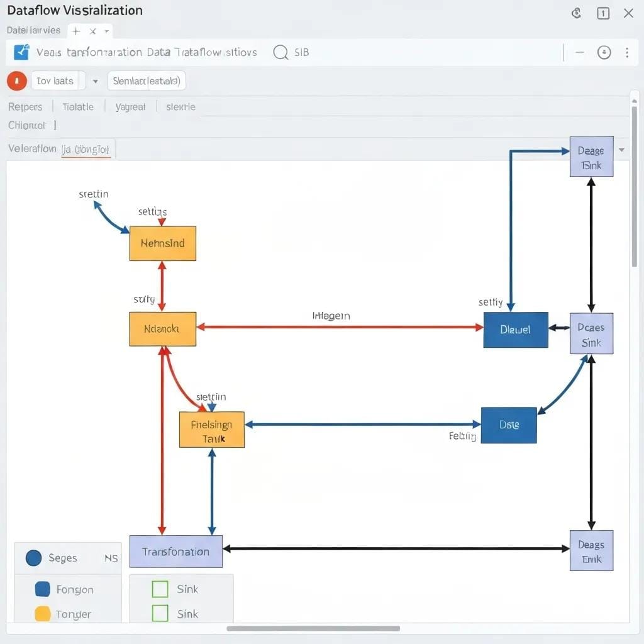Click the blue app logo icon in the header
The width and height of the screenshot is (644, 644).
[21, 52]
